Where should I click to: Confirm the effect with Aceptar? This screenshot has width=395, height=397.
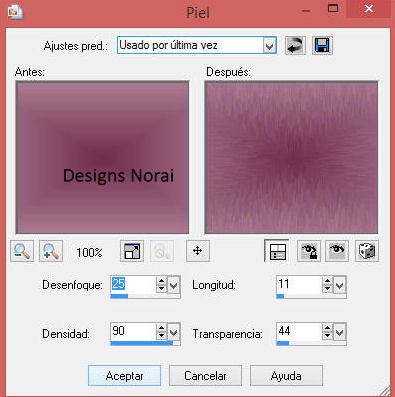pos(124,376)
